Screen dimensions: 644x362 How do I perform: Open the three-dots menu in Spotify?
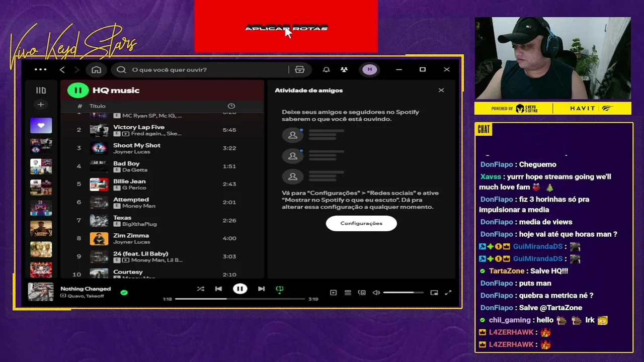coord(41,70)
